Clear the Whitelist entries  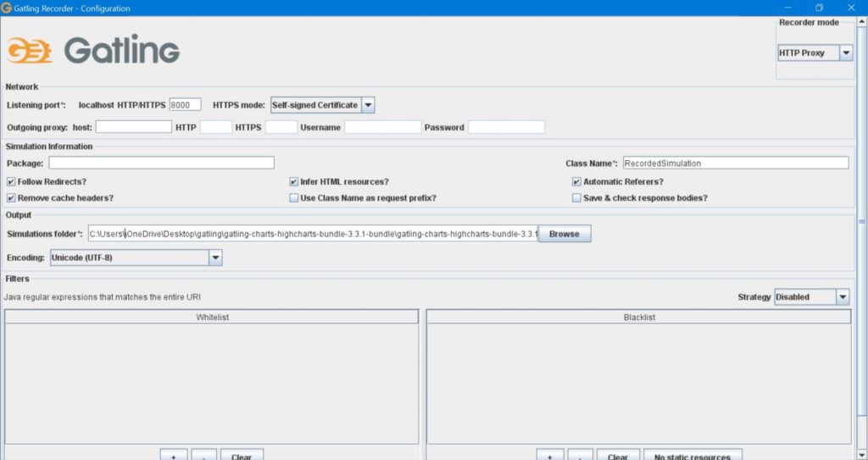pyautogui.click(x=242, y=456)
